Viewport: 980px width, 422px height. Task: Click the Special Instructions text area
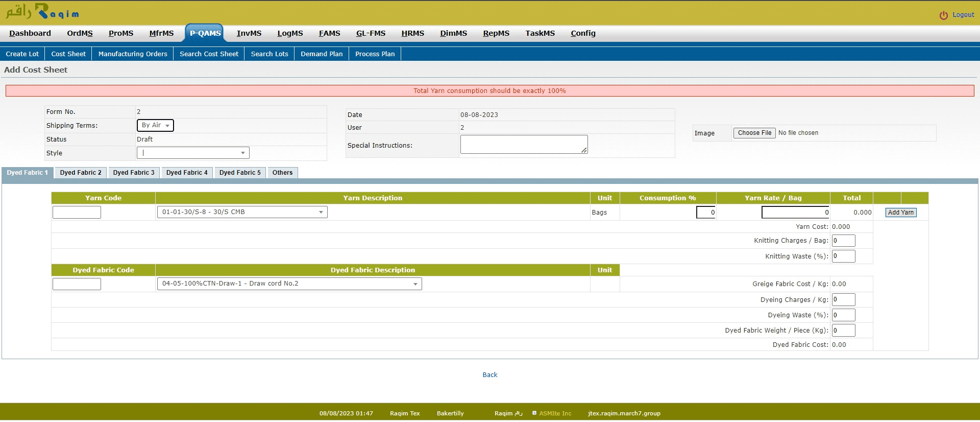click(x=524, y=144)
